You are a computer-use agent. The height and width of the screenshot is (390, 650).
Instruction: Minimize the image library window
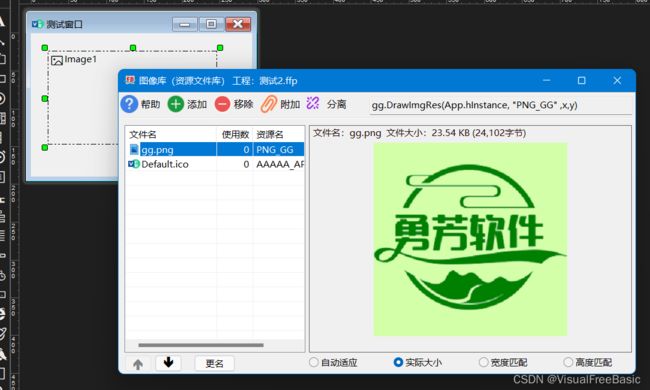(x=546, y=80)
